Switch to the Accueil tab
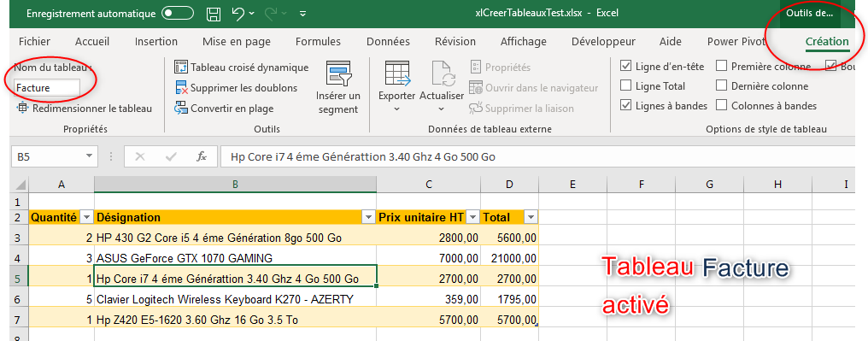The height and width of the screenshot is (341, 868). [x=92, y=42]
